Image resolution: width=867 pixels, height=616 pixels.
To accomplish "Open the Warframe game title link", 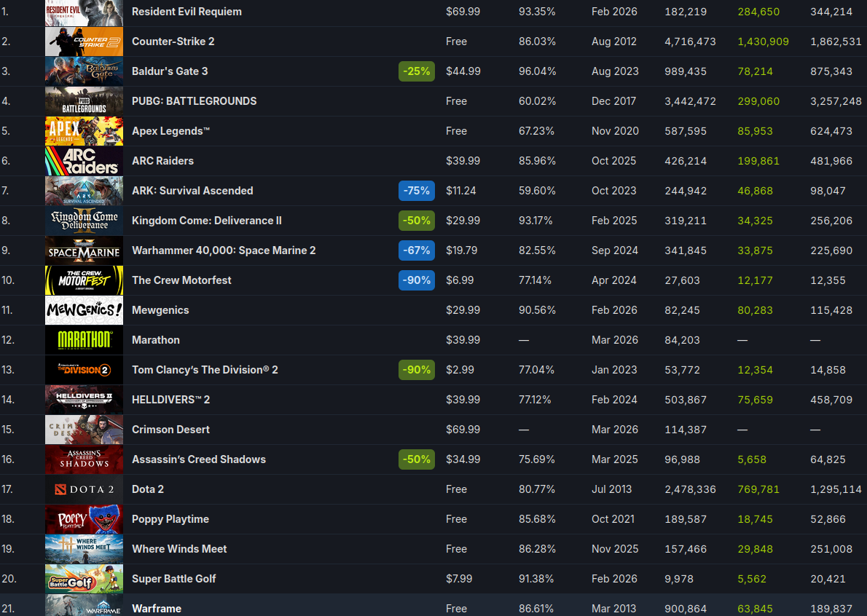I will (x=157, y=609).
